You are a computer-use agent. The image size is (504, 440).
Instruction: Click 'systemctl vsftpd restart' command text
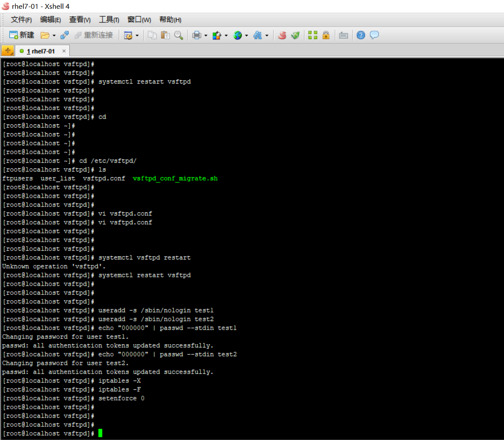[x=144, y=258]
